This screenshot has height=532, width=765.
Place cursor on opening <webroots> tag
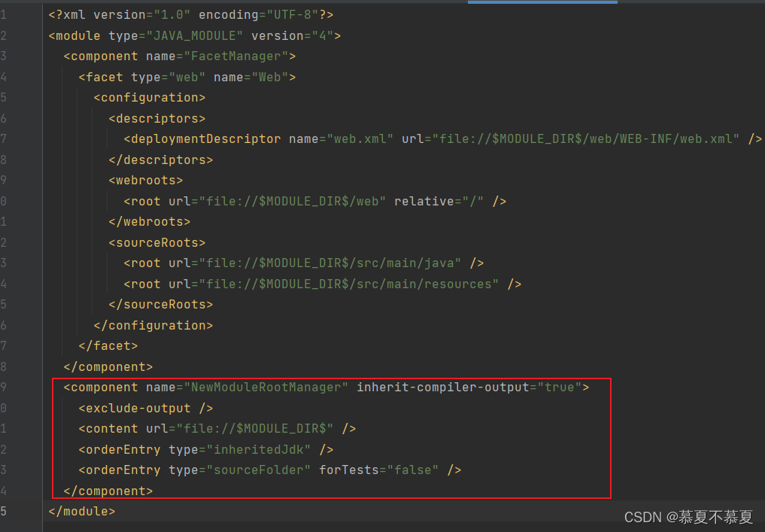(146, 181)
